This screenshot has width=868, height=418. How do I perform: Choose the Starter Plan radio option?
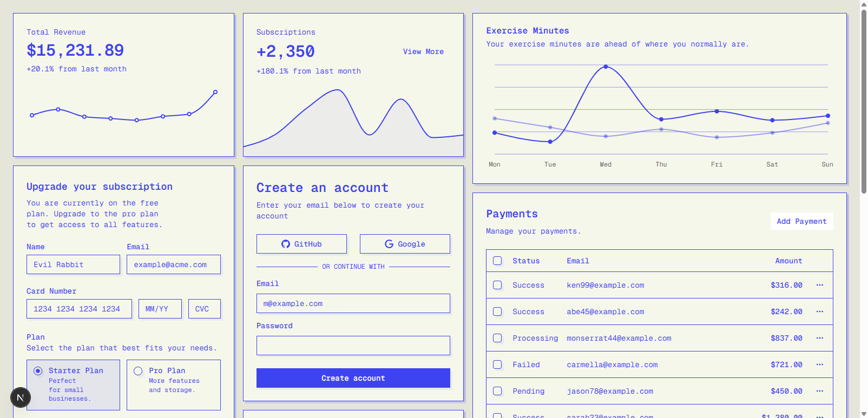pyautogui.click(x=38, y=371)
